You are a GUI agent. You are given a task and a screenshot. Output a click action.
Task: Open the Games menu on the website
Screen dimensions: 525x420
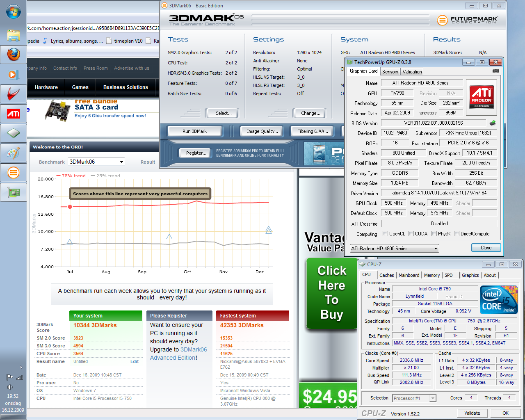[80, 87]
